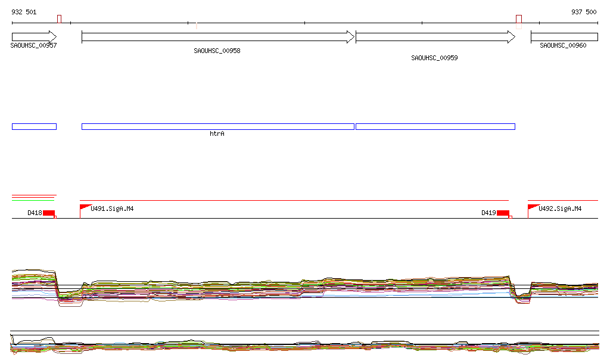Viewport: 610px width, 364px height.
Task: Click the U491.SigA.M4 text label
Action: pyautogui.click(x=112, y=209)
